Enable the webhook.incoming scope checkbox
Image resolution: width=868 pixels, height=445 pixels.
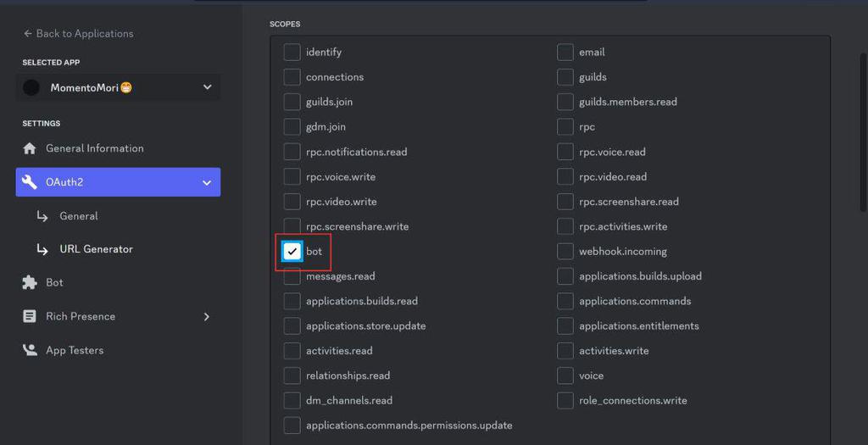(565, 251)
